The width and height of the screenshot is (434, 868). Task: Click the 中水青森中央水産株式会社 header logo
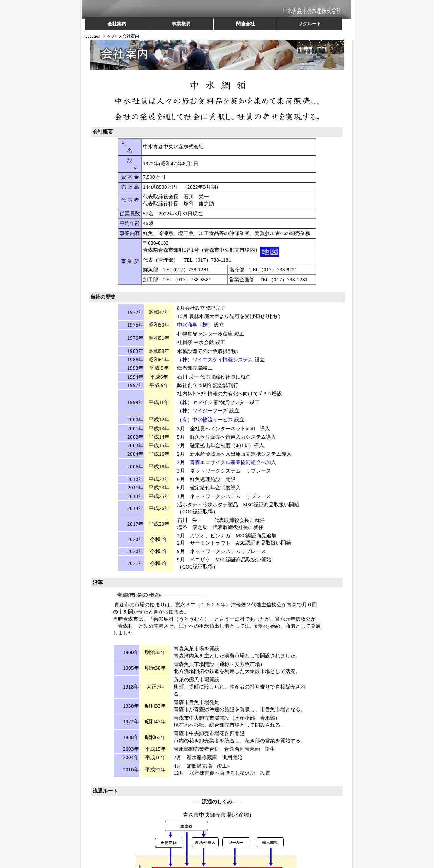coord(312,11)
